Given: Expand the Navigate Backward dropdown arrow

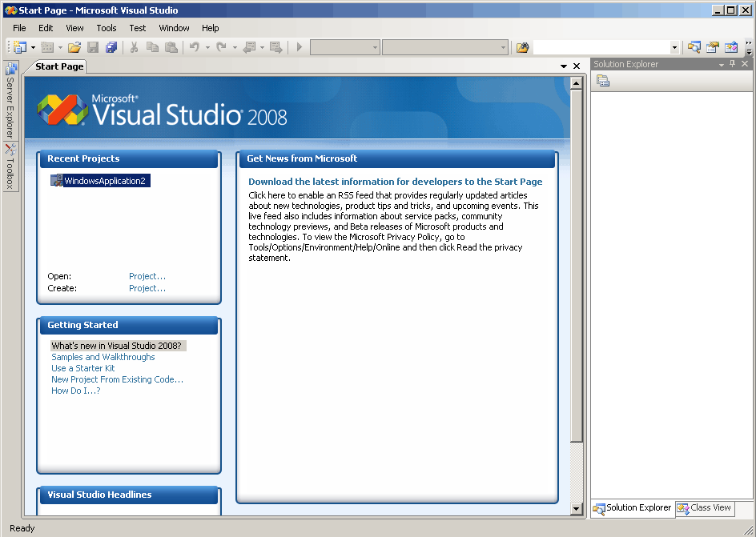Looking at the screenshot, I should 263,47.
